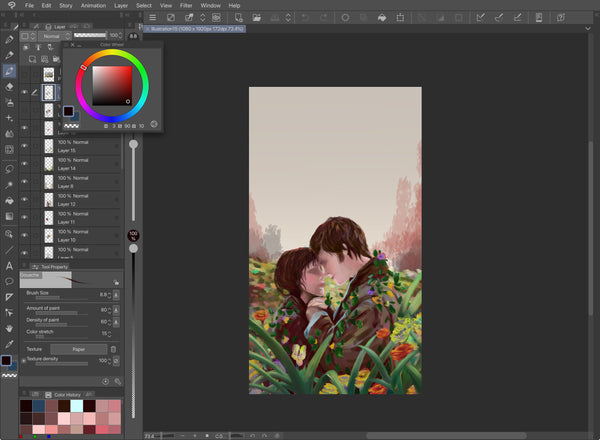
Task: Select the Gradient tool in toolbar
Action: 9,216
